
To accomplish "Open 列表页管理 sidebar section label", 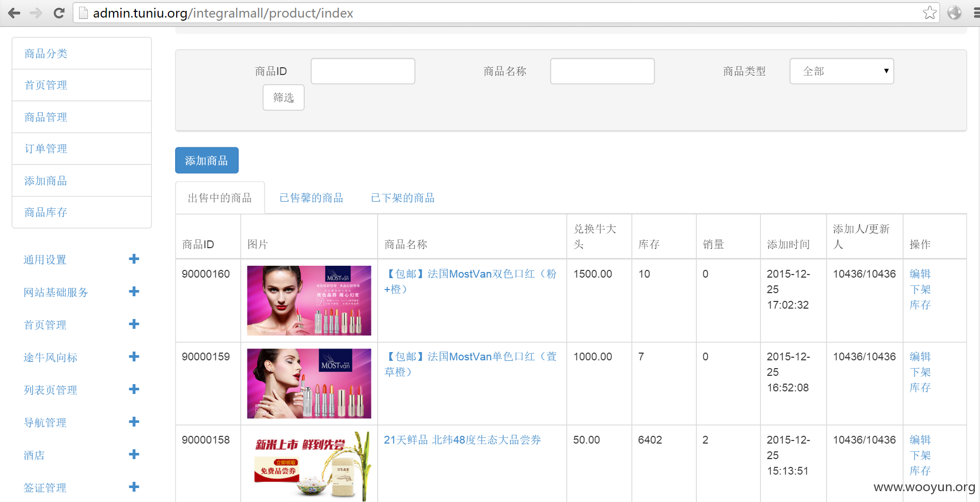I will [51, 390].
